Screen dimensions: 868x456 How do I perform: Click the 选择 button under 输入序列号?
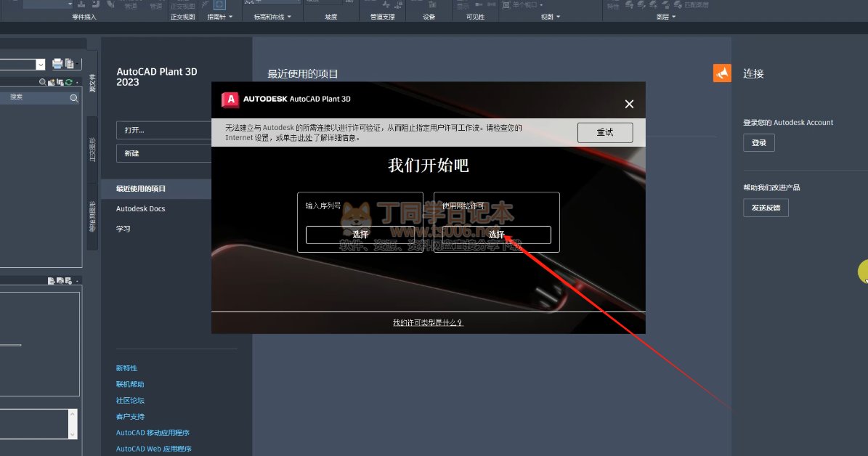360,235
